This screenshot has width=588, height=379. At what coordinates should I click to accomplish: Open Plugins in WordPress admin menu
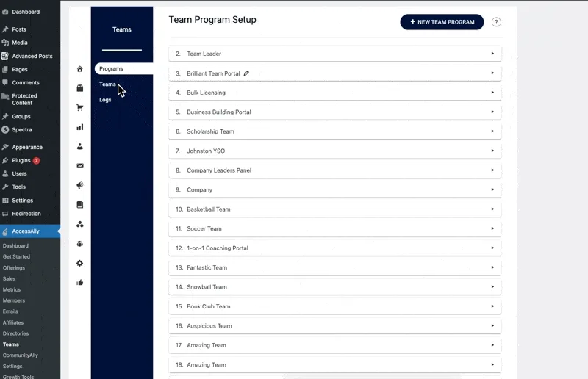(21, 160)
